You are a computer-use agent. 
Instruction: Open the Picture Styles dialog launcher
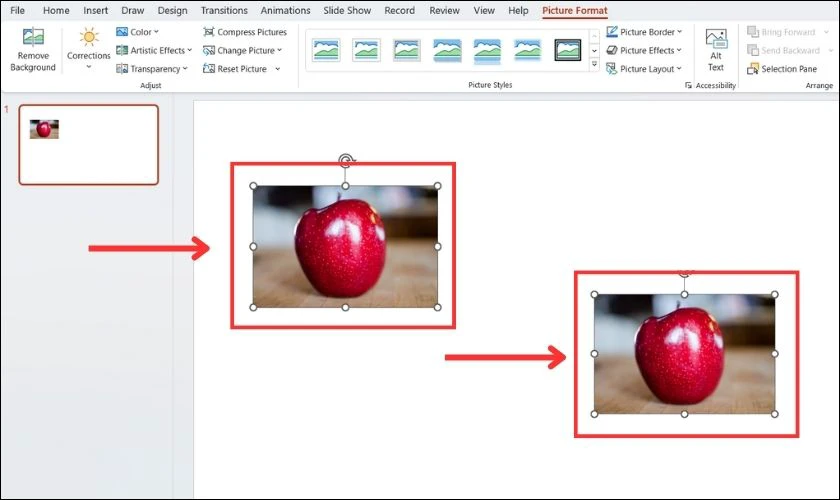tap(688, 85)
